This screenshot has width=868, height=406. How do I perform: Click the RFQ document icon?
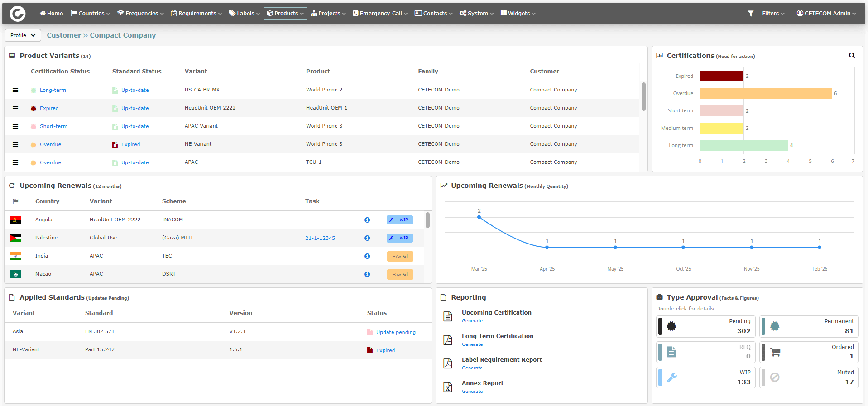click(x=671, y=352)
